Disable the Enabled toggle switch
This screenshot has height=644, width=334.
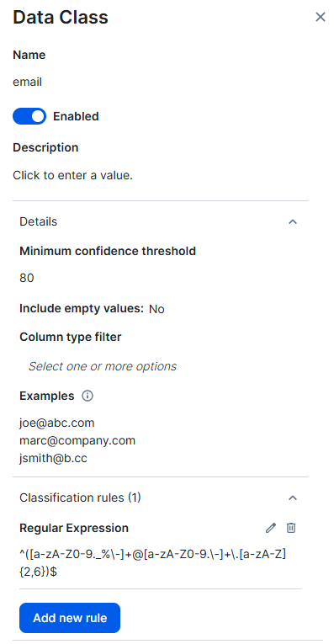(29, 116)
